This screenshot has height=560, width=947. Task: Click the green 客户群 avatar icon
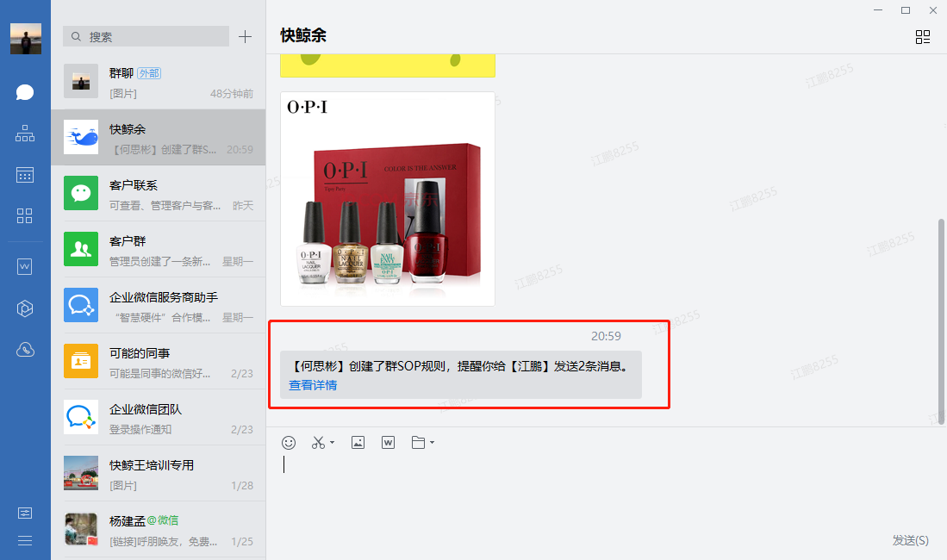pyautogui.click(x=81, y=249)
